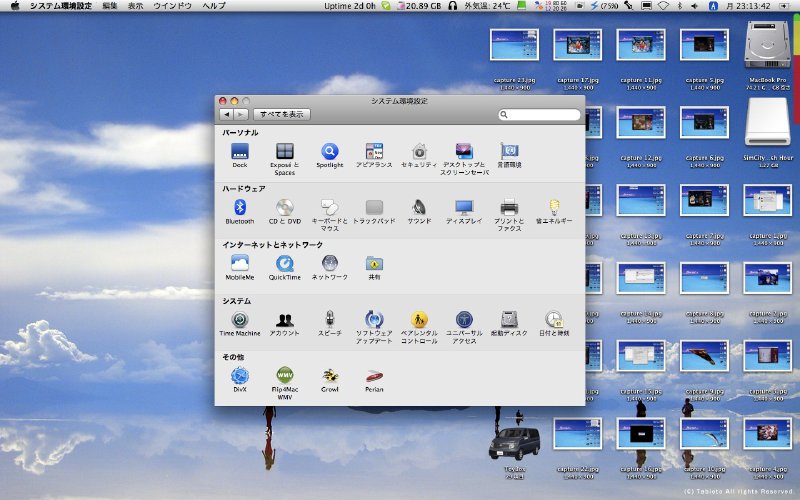Click the battery status in the menu bar
This screenshot has height=500, width=800.
click(605, 6)
